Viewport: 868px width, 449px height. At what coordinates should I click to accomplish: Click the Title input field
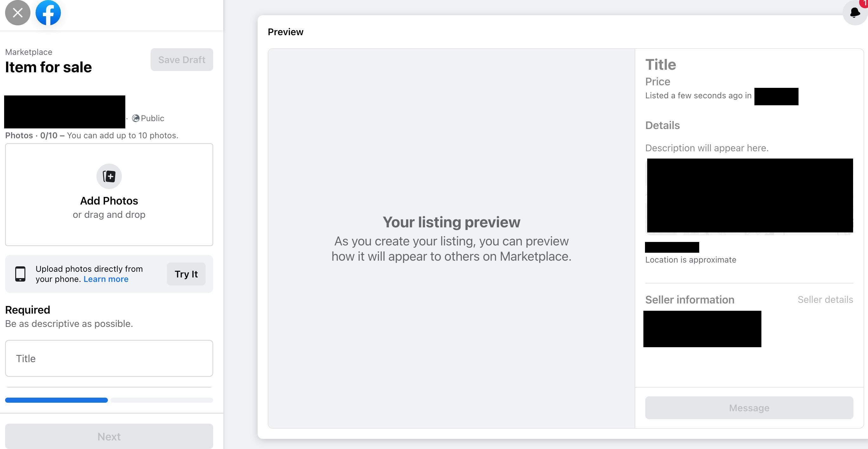pos(109,358)
